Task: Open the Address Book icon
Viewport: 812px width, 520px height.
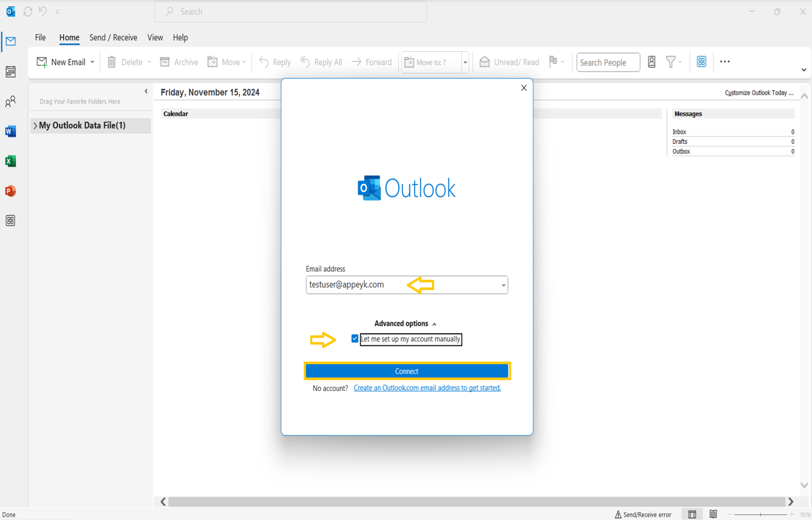Action: 651,62
